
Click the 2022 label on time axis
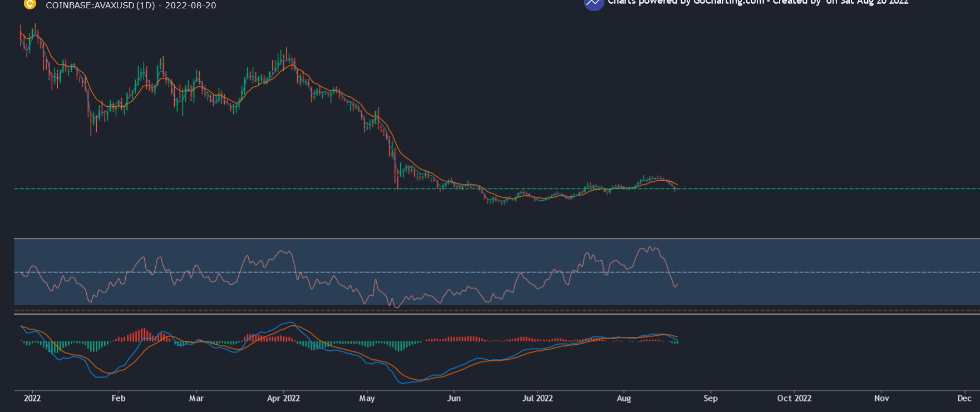click(32, 398)
